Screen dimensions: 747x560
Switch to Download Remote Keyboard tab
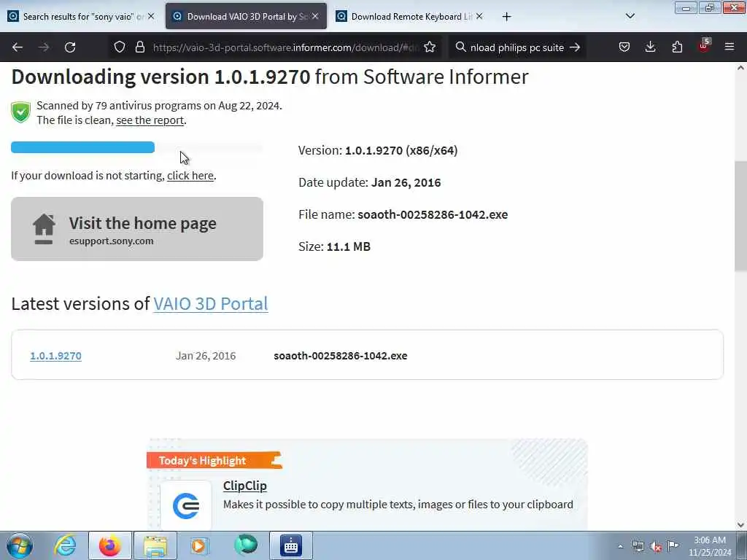(x=409, y=16)
